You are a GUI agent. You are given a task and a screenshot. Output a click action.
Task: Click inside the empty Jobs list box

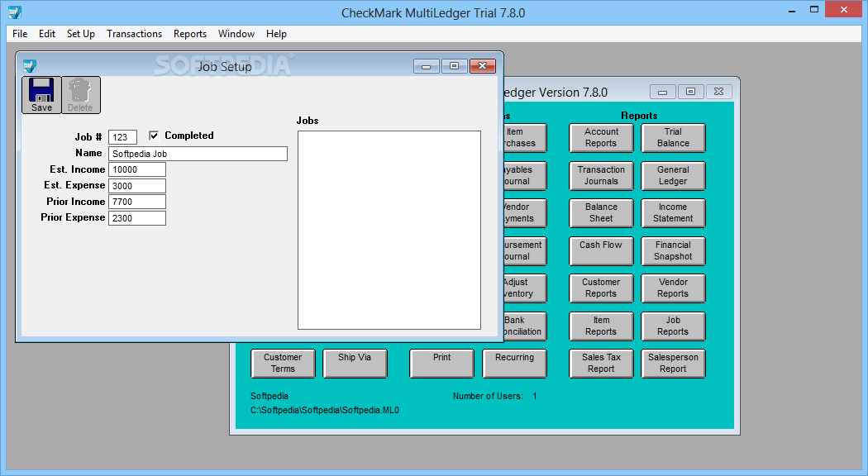389,231
